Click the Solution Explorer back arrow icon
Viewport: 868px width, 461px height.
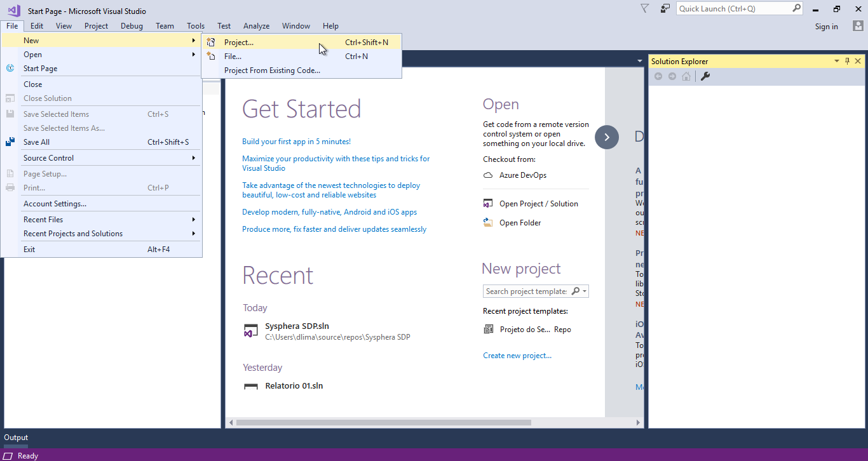[658, 76]
